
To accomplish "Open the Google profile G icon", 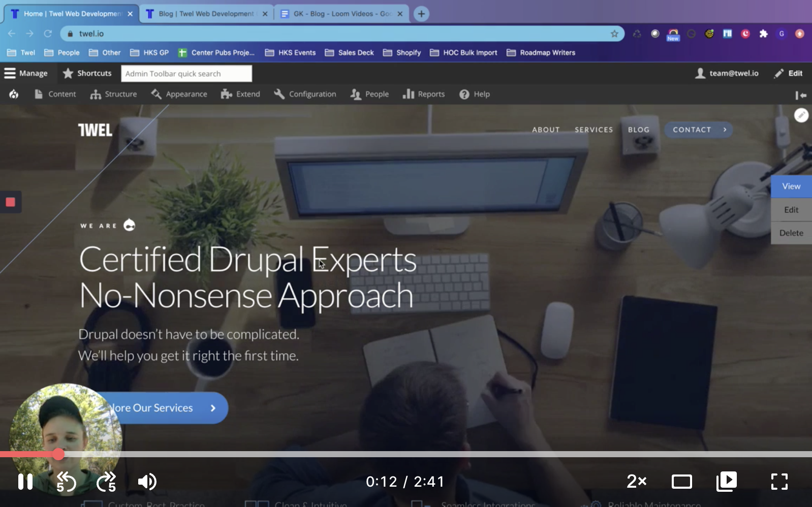I will (x=782, y=34).
